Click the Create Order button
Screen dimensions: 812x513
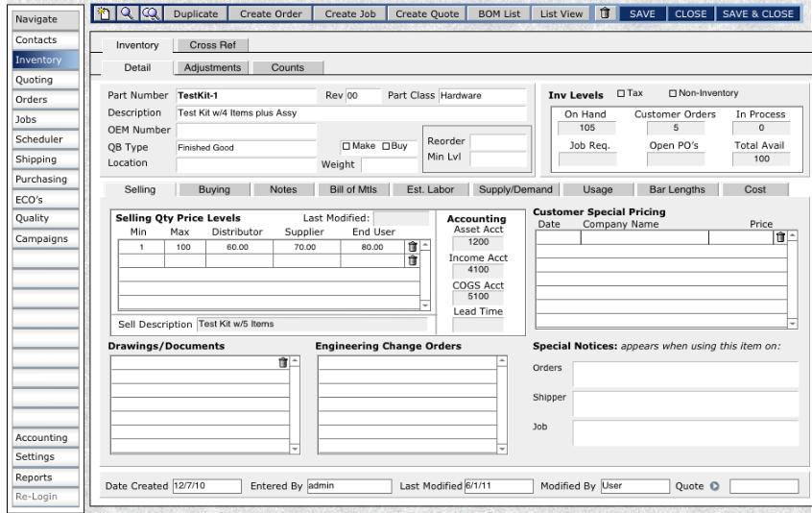click(271, 14)
